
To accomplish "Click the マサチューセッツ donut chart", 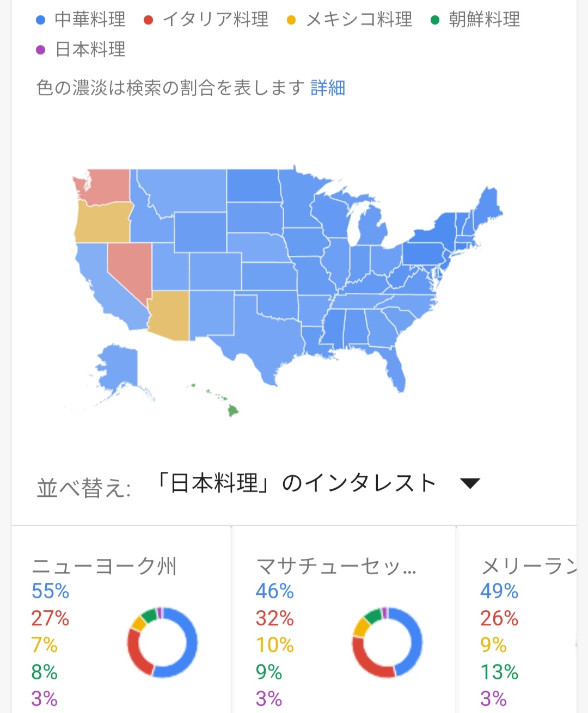I will pyautogui.click(x=387, y=642).
